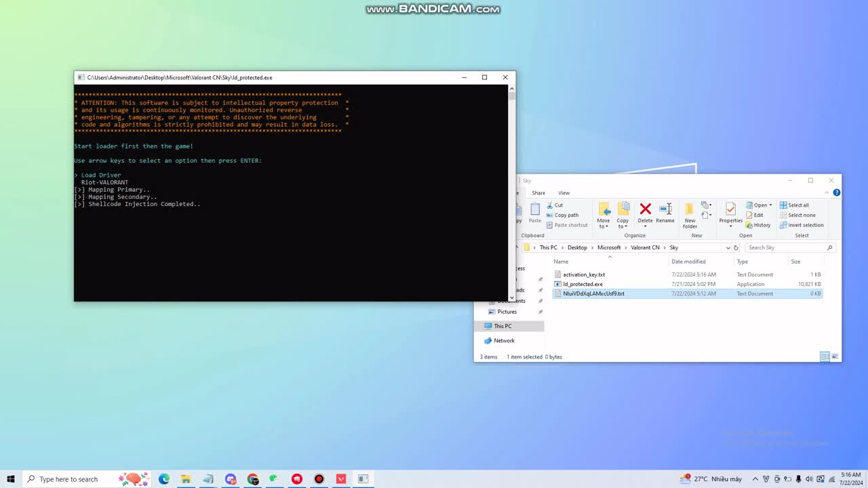Switch to the Share ribbon tab

(x=538, y=192)
